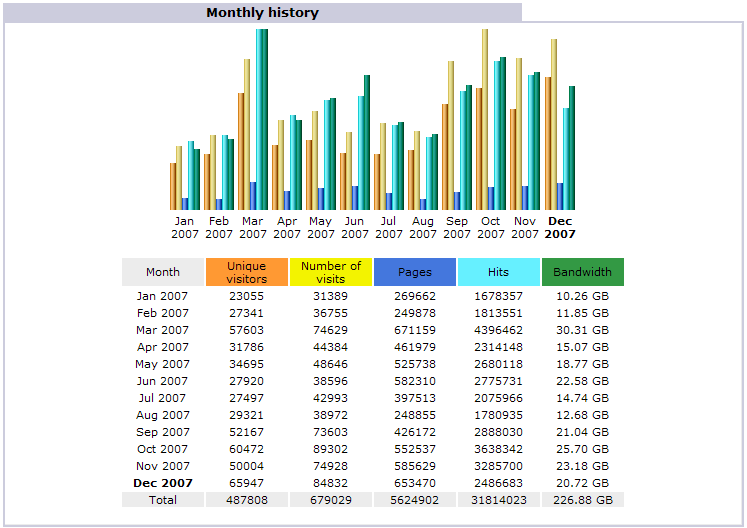Click the tall yellow visits bar for Oct 2007
The image size is (747, 528).
click(485, 118)
